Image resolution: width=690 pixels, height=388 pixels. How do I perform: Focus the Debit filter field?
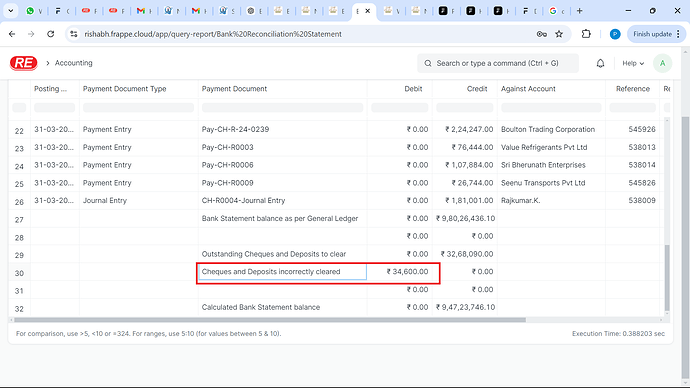(400, 107)
